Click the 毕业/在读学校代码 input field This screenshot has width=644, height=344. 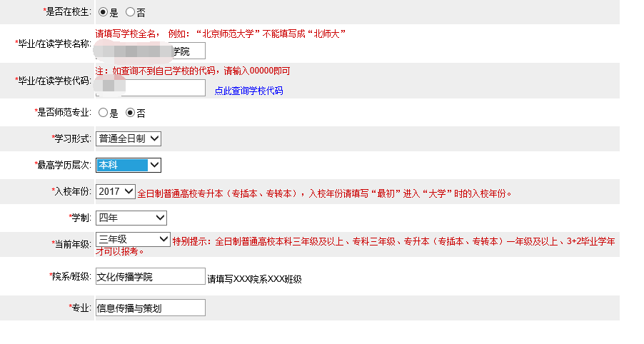click(x=151, y=88)
